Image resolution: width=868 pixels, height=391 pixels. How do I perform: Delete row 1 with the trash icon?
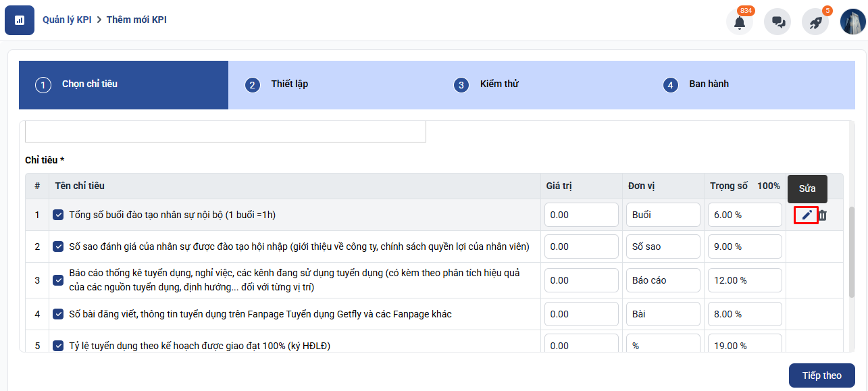point(823,215)
